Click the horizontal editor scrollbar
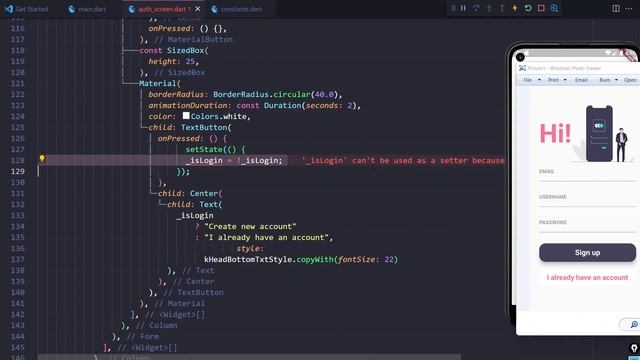 249,357
